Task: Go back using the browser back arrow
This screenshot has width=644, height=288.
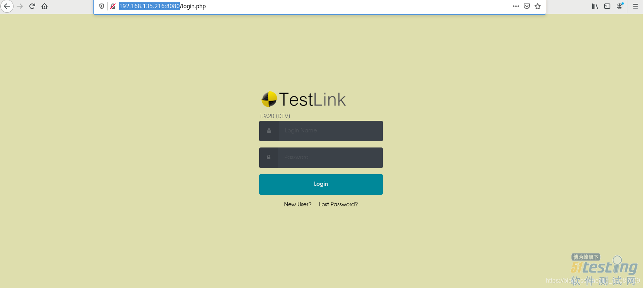Action: [x=7, y=6]
